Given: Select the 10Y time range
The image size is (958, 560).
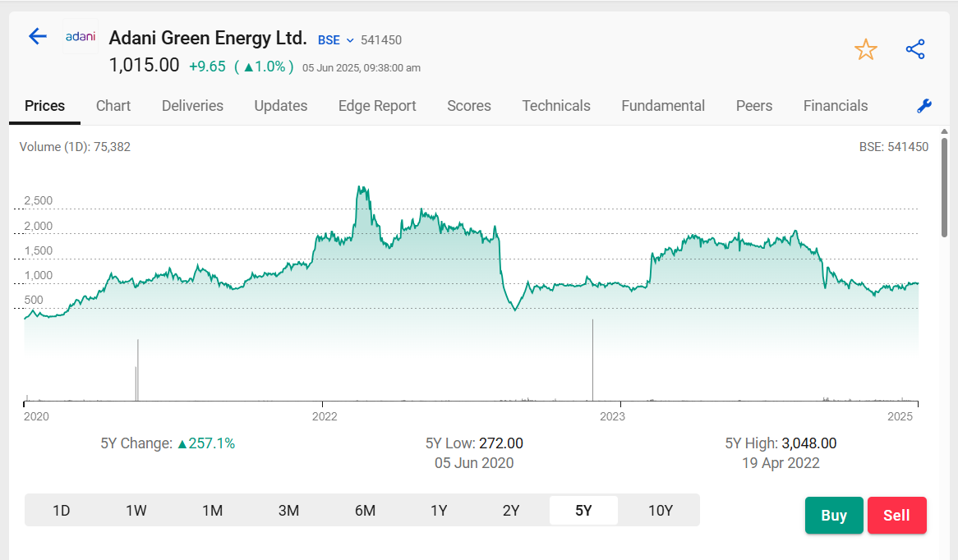Looking at the screenshot, I should tap(661, 510).
